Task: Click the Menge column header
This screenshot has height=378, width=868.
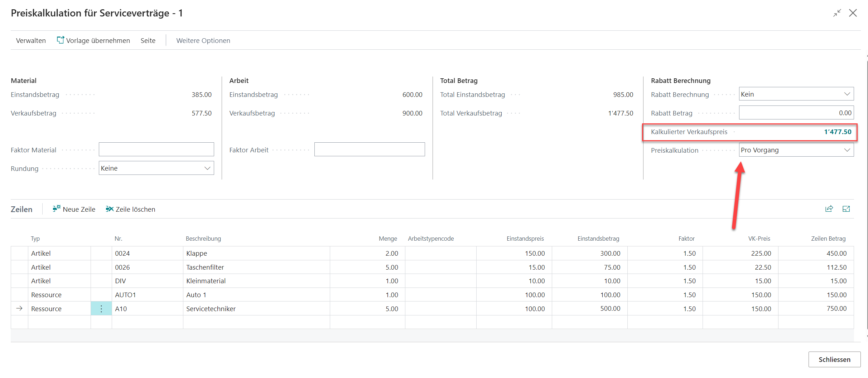Action: click(388, 239)
